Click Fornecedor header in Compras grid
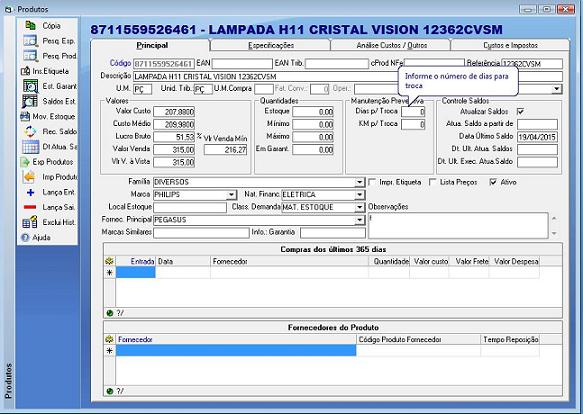This screenshot has width=583, height=414. tap(290, 261)
